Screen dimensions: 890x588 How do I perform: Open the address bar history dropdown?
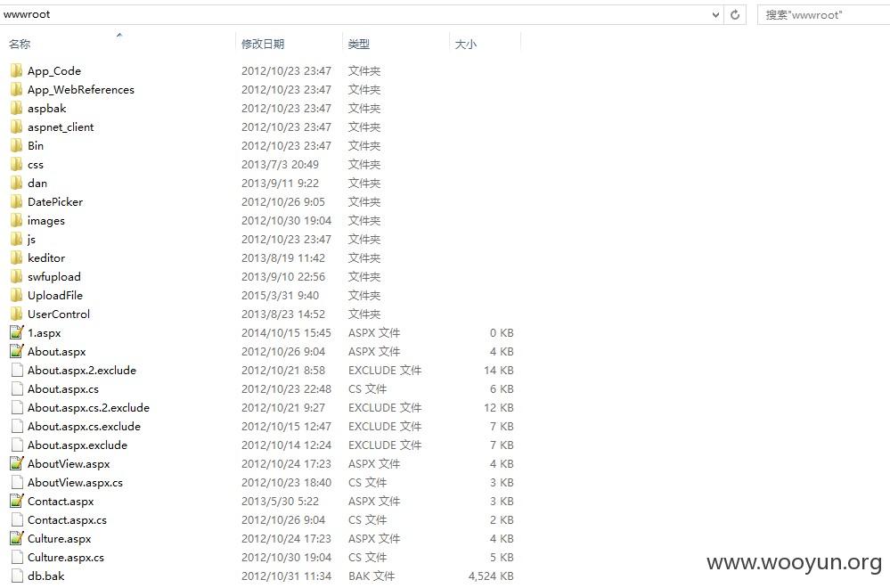point(715,15)
